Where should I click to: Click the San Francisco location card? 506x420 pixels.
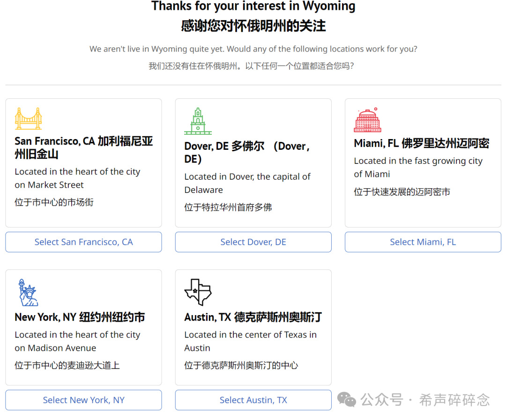click(83, 162)
